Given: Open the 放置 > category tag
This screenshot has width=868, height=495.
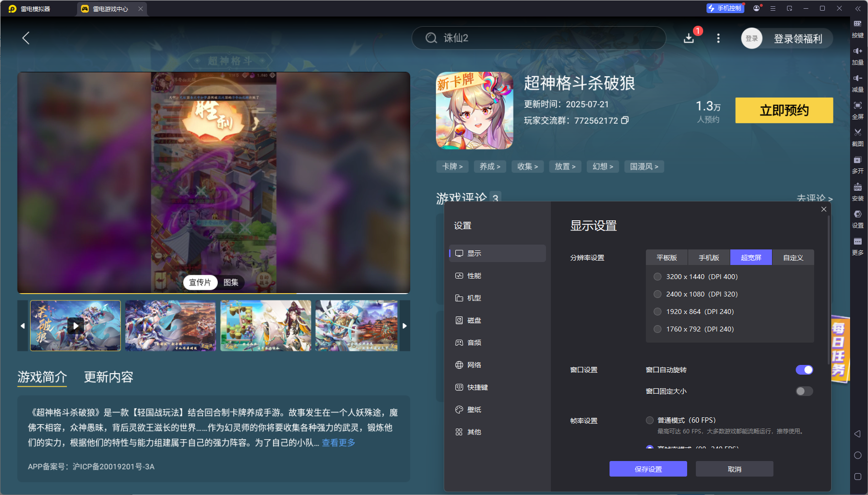Looking at the screenshot, I should [565, 166].
